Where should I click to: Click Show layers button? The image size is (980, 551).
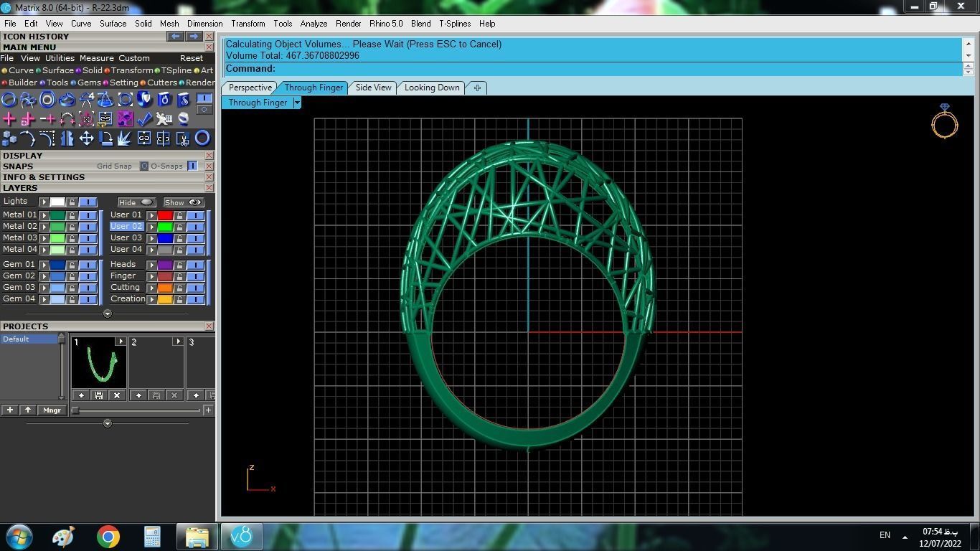pyautogui.click(x=184, y=202)
